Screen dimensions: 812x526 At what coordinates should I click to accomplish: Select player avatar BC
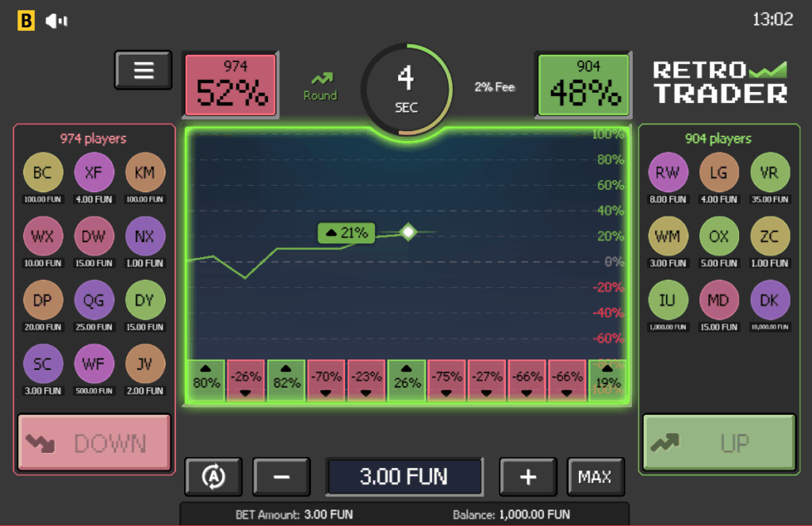pos(43,173)
